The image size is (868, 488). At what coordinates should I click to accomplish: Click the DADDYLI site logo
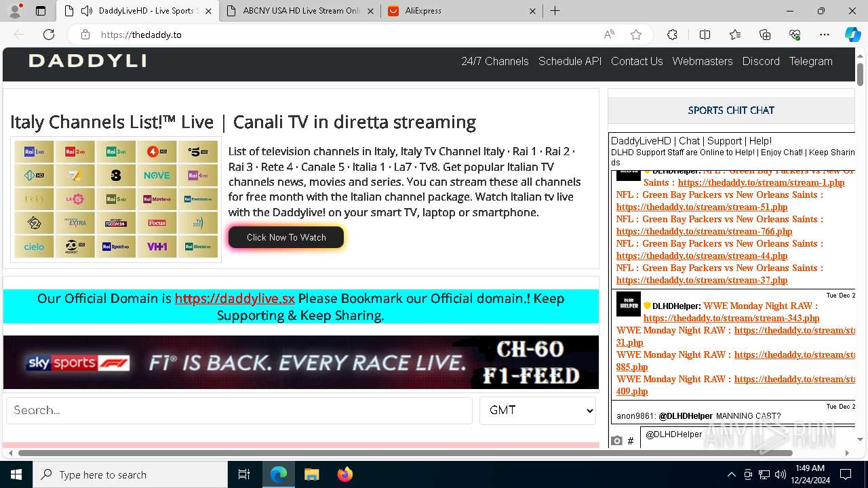[87, 61]
